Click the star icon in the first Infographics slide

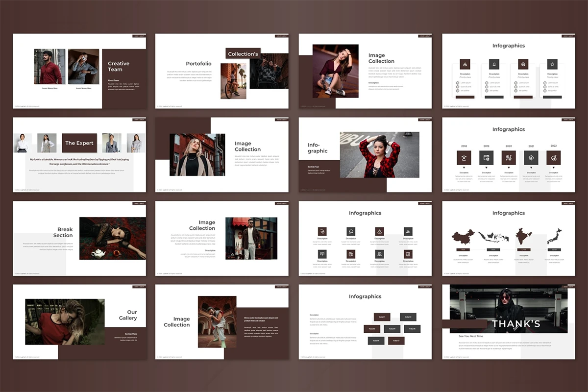tap(552, 64)
